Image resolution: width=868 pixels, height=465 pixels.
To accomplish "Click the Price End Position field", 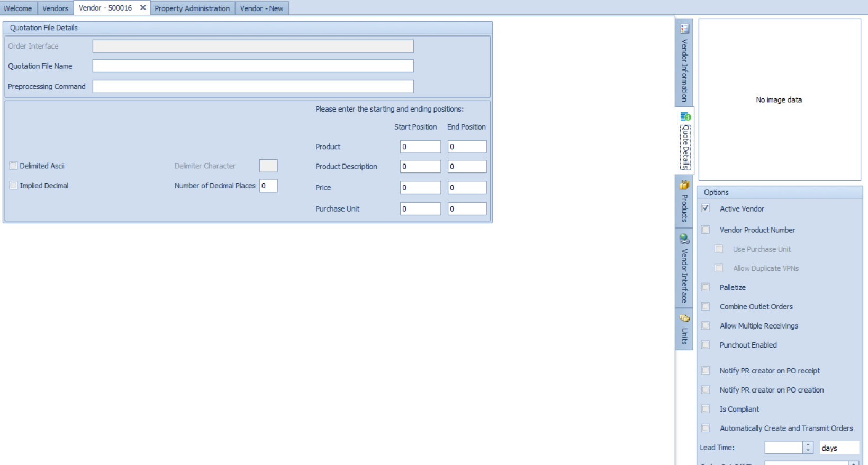I will (x=467, y=188).
